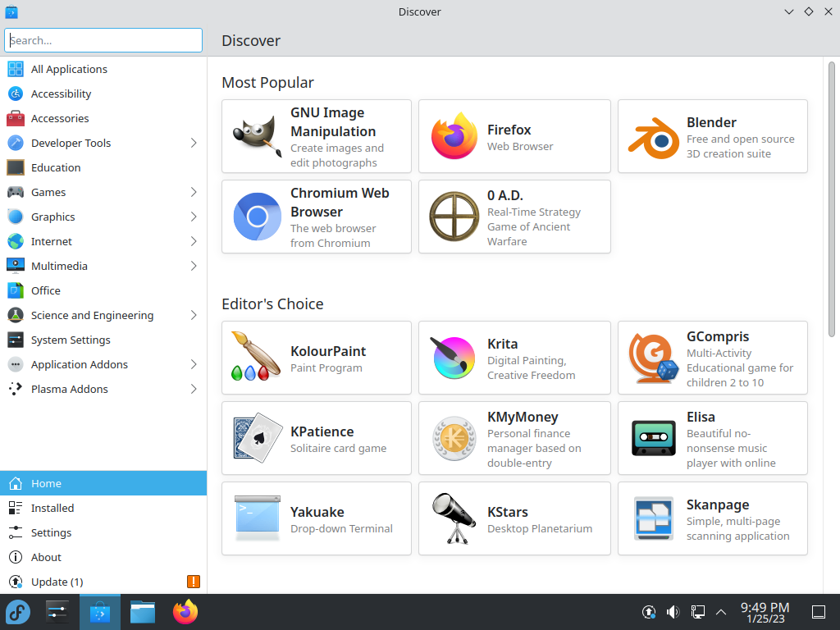This screenshot has width=840, height=630.
Task: Open the Chromium Web Browser icon
Action: coord(257,217)
